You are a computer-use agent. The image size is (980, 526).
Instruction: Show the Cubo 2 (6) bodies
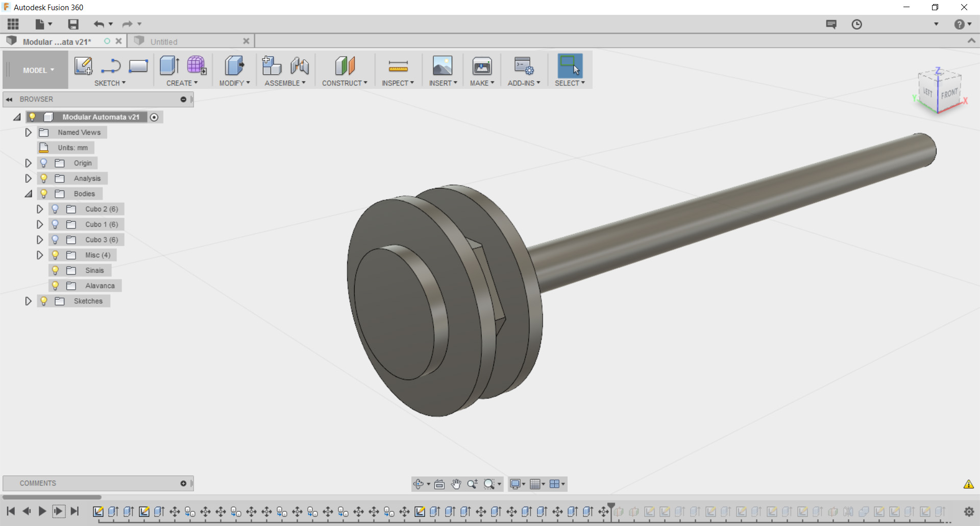click(x=56, y=209)
